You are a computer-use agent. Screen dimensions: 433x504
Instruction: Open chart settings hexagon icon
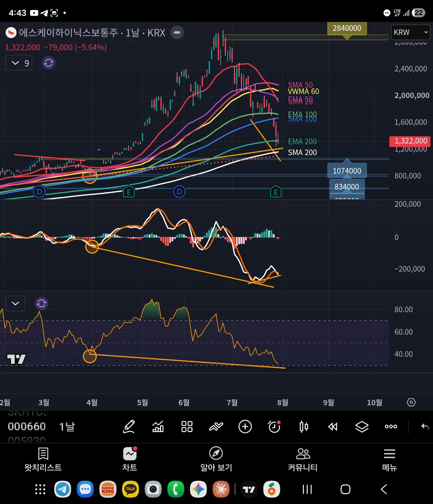[x=411, y=402]
